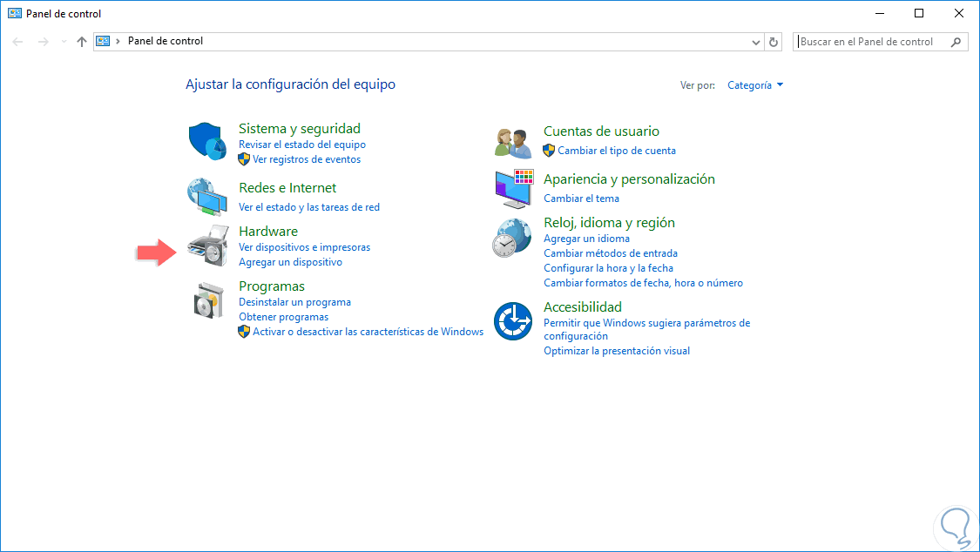The width and height of the screenshot is (980, 552).
Task: Close the Panel de control window
Action: (x=959, y=13)
